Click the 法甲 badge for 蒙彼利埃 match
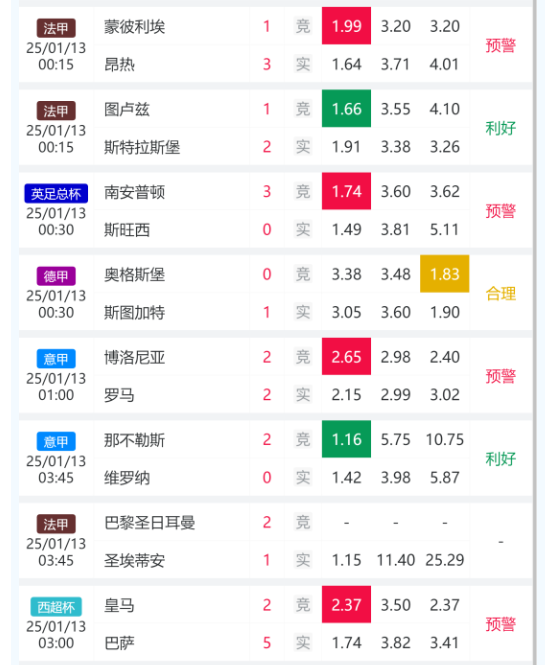The height and width of the screenshot is (665, 547). [x=56, y=28]
